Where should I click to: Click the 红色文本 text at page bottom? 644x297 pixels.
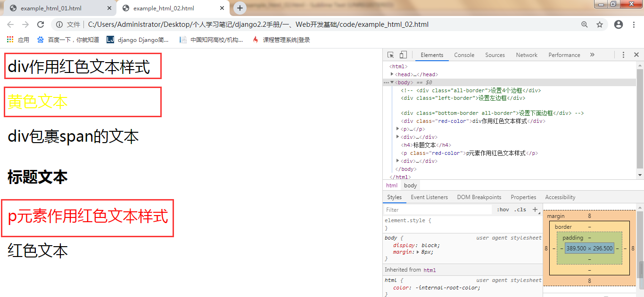pos(38,250)
